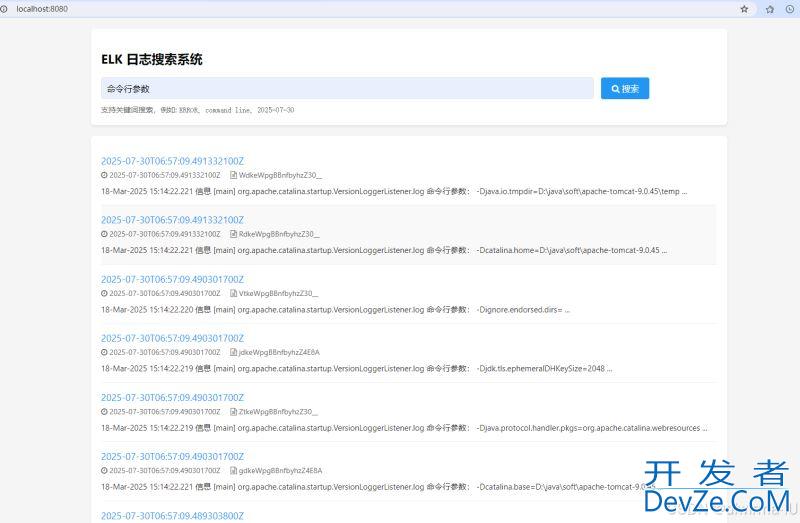Click log line containing -Djdk.tls.ephemeralDHKeySize=2048

[357, 368]
